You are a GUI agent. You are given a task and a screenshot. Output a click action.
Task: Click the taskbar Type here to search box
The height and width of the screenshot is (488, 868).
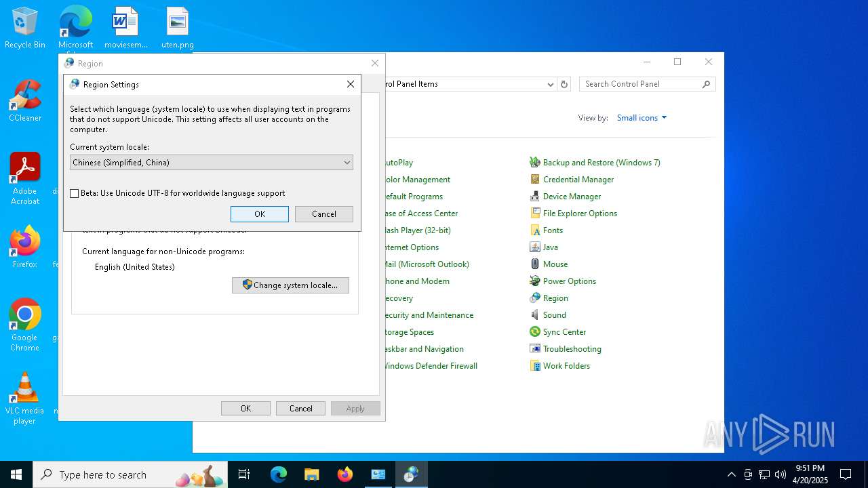pyautogui.click(x=130, y=474)
